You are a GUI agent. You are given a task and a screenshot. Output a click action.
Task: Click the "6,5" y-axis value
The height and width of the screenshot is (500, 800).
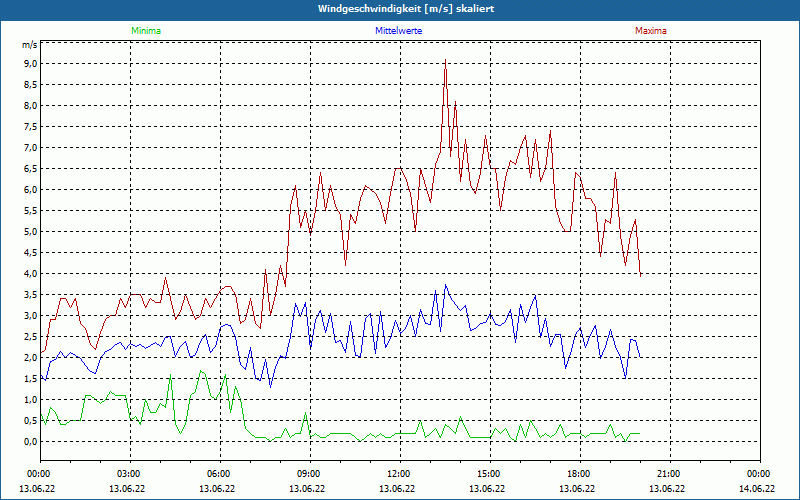tap(31, 169)
